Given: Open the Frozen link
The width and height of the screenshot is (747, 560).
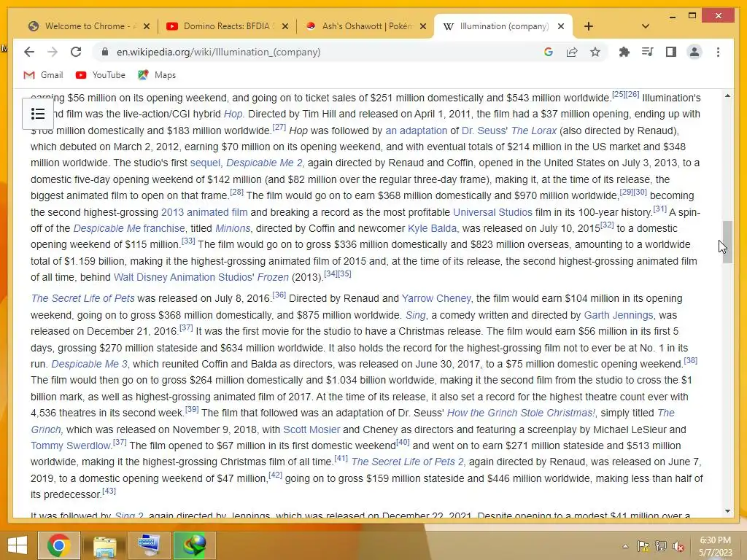Looking at the screenshot, I should click(273, 278).
